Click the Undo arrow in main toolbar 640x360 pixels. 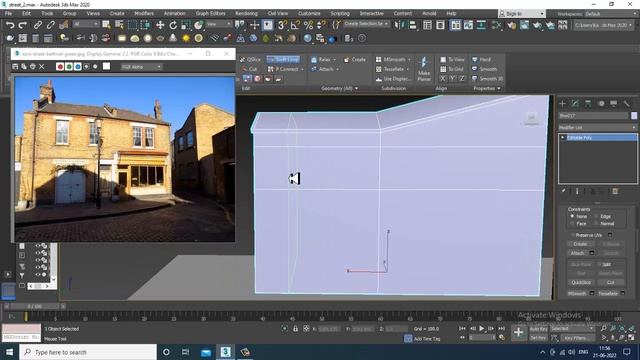click(x=10, y=25)
